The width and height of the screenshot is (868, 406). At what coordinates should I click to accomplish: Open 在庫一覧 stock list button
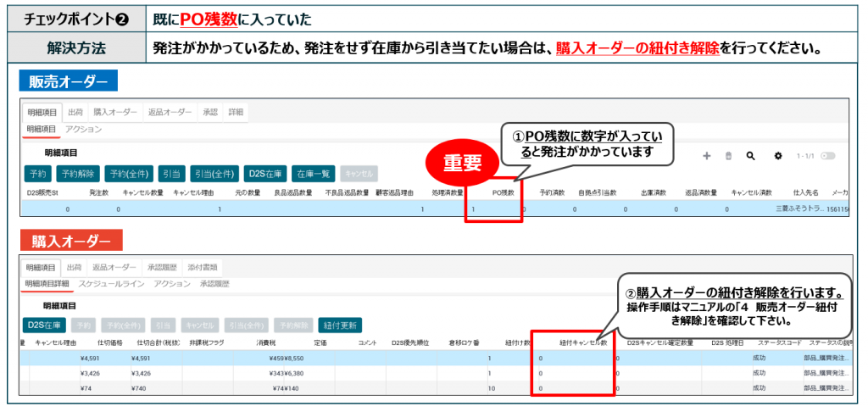[313, 174]
